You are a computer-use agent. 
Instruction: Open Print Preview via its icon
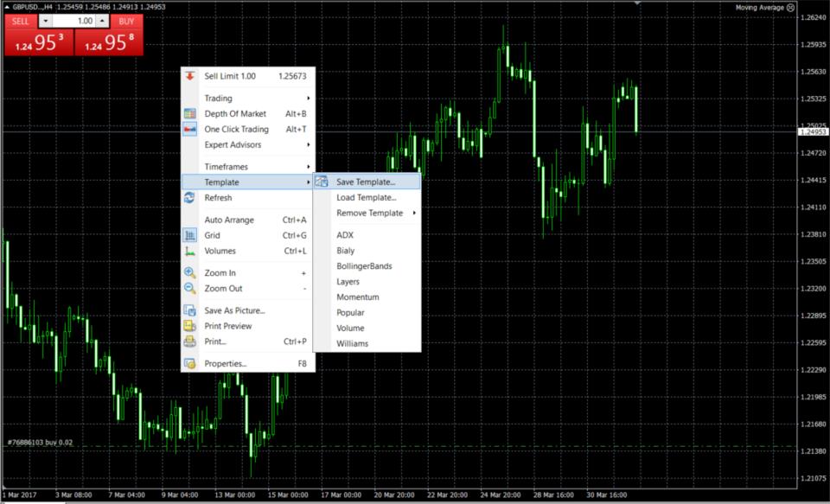(x=188, y=326)
